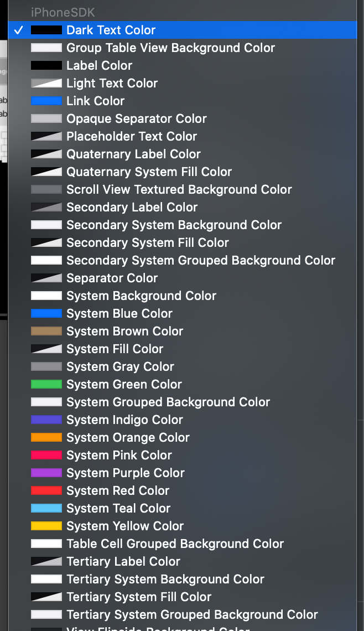Pick Tertiary System Background Color
The height and width of the screenshot is (631, 364).
click(x=182, y=578)
